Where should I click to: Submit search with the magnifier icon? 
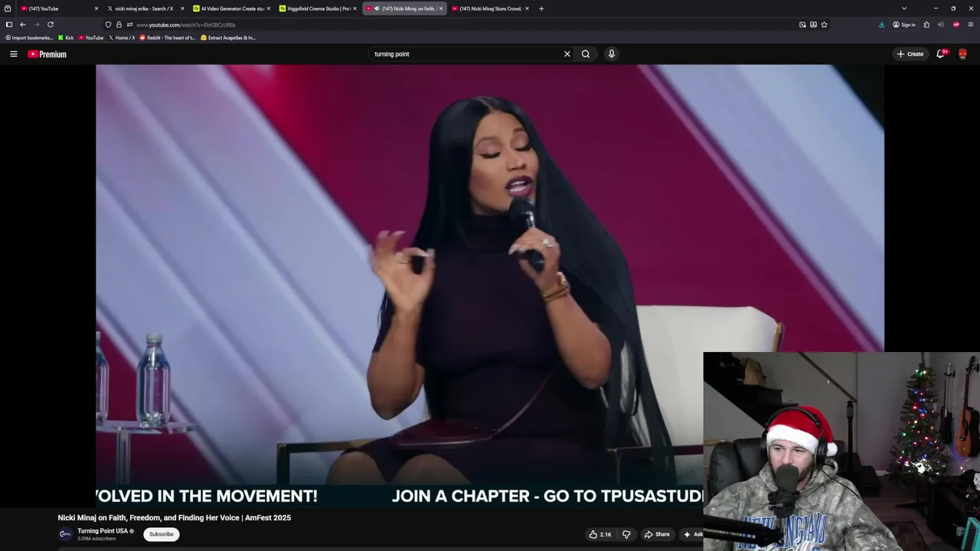tap(586, 54)
